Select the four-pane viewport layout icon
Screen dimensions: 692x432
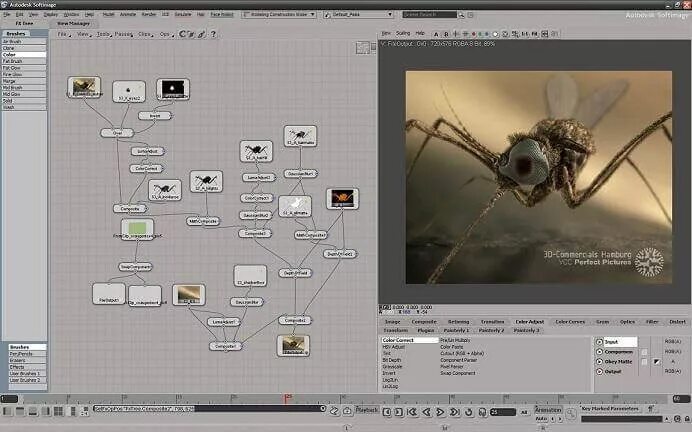[58, 411]
